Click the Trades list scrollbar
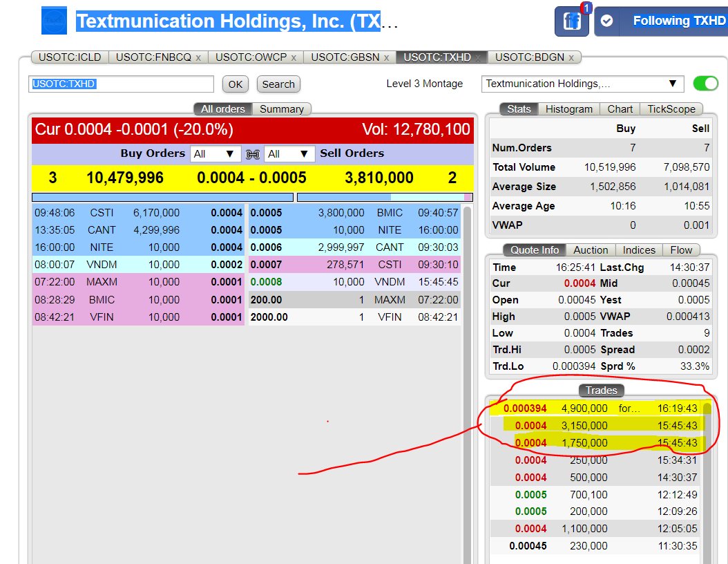Image resolution: width=728 pixels, height=564 pixels. (707, 483)
